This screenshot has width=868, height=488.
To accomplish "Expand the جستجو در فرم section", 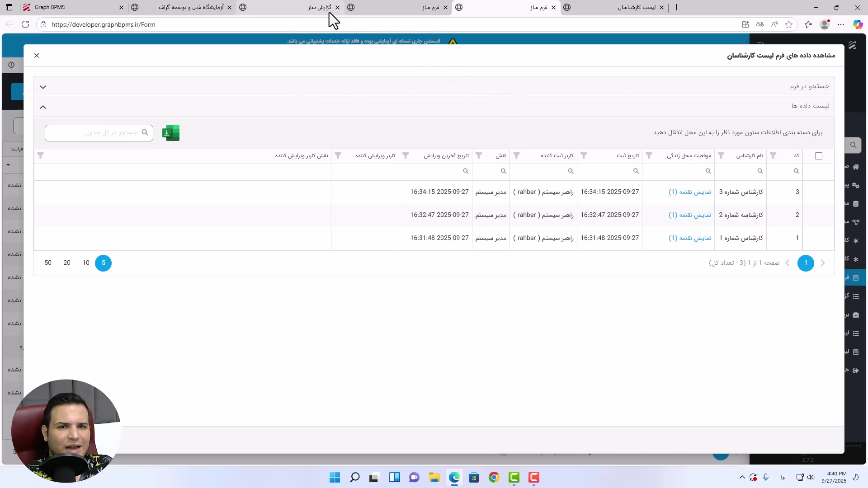I will 43,87.
